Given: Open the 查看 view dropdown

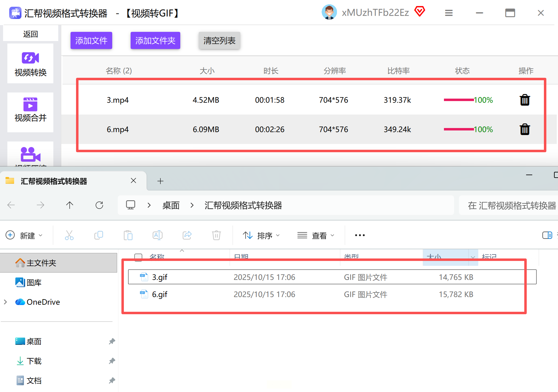Looking at the screenshot, I should coord(316,235).
